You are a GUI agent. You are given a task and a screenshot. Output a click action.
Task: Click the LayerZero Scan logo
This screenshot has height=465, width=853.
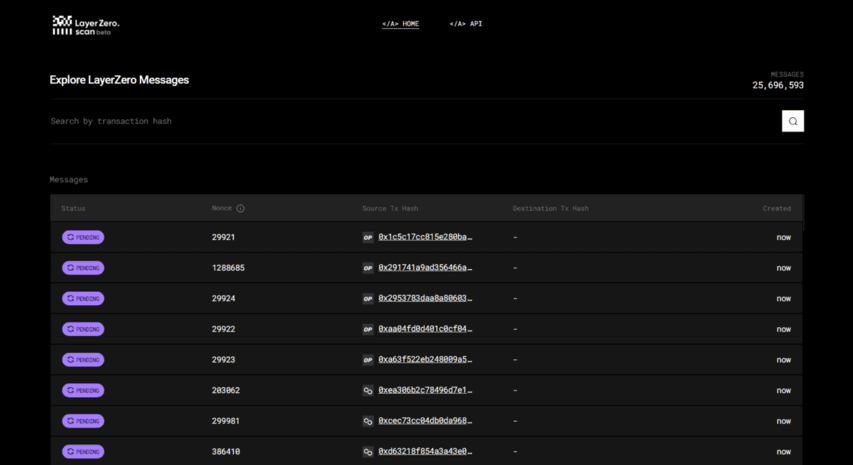point(86,26)
